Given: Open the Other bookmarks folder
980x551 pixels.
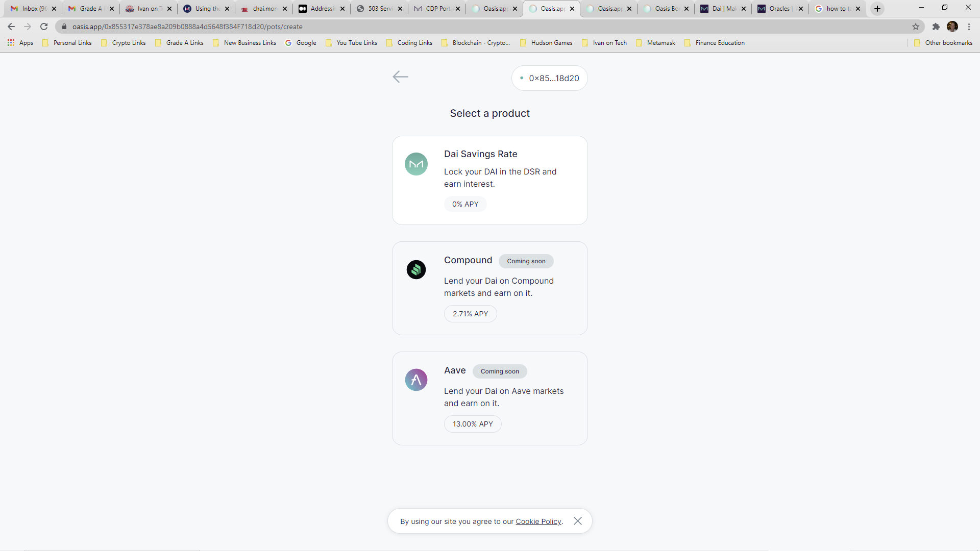Looking at the screenshot, I should tap(943, 43).
